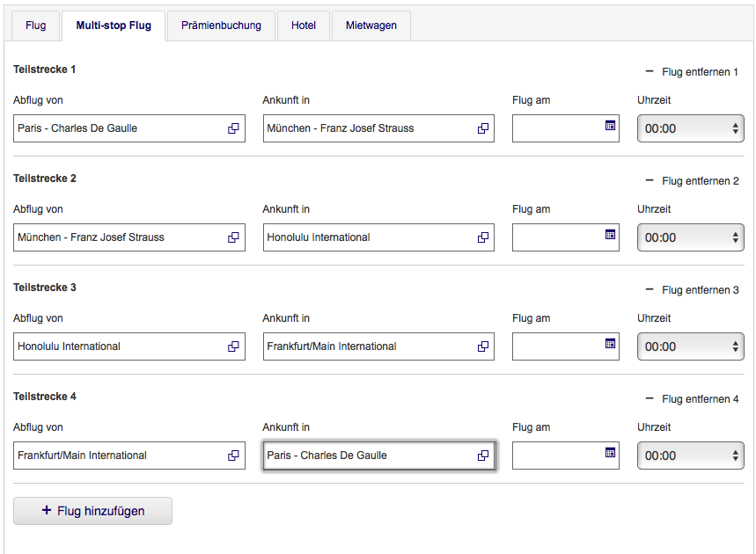
Task: Open calendar icon for Teilstrecke 2 date
Action: click(x=610, y=235)
